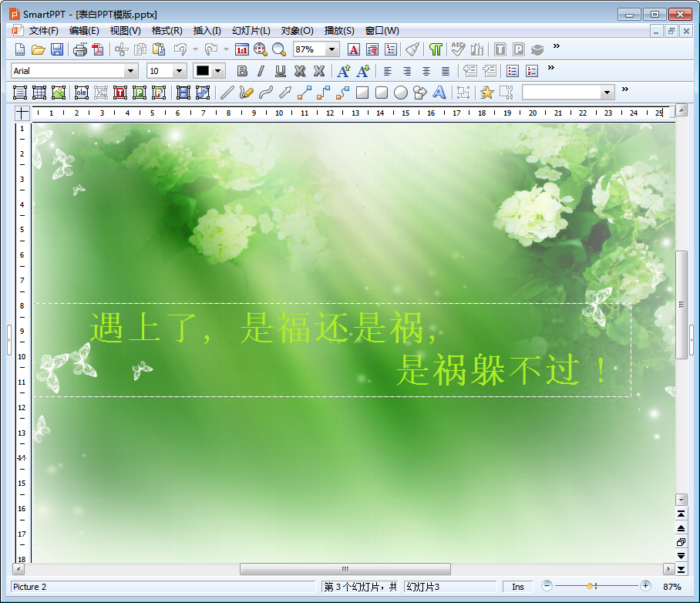700x603 pixels.
Task: Save the presentation with the floppy icon
Action: (x=57, y=49)
